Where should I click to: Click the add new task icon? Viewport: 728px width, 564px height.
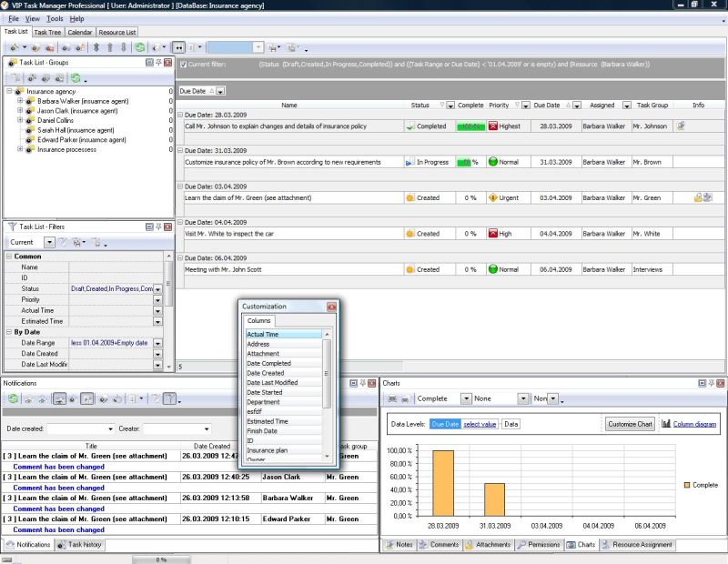(15, 45)
